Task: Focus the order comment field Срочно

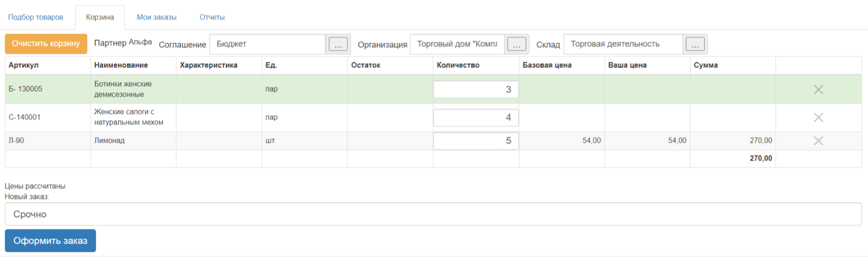Action: coord(433,214)
